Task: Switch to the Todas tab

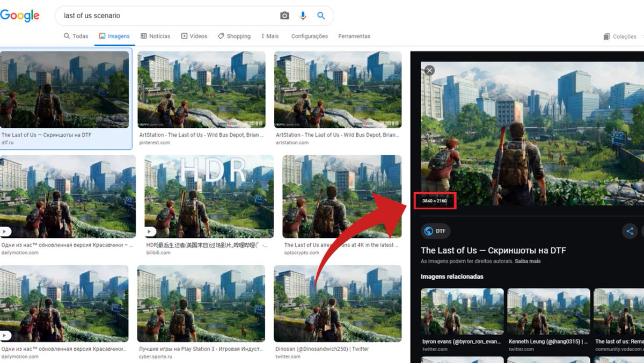Action: pyautogui.click(x=76, y=36)
